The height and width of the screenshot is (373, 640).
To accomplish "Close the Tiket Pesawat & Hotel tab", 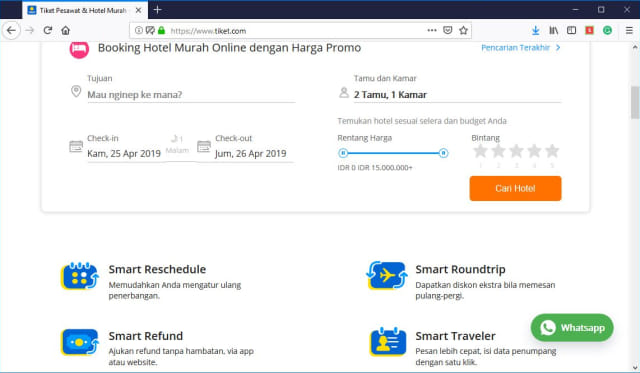I will (x=138, y=10).
